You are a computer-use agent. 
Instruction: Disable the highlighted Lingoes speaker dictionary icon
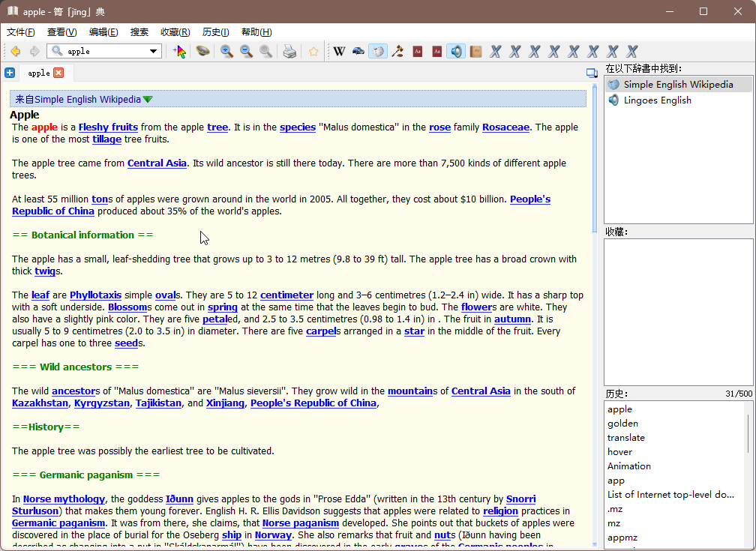[x=456, y=51]
